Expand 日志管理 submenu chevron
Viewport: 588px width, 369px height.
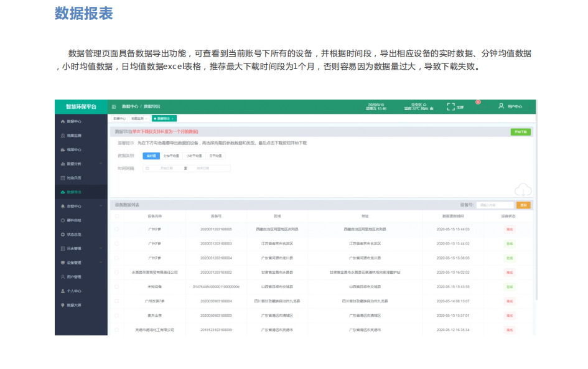click(x=101, y=248)
